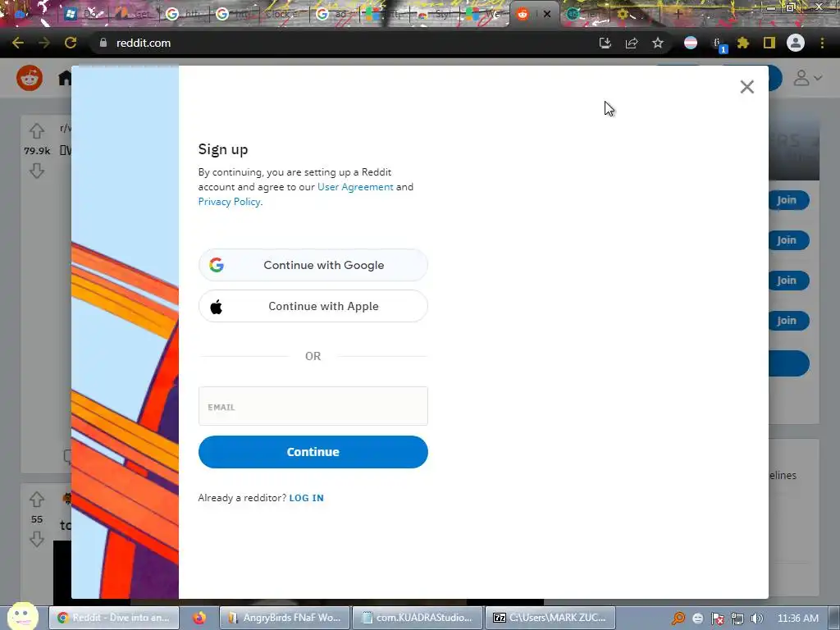The width and height of the screenshot is (840, 630).
Task: Click the Reddit Snoo logo
Action: point(30,78)
